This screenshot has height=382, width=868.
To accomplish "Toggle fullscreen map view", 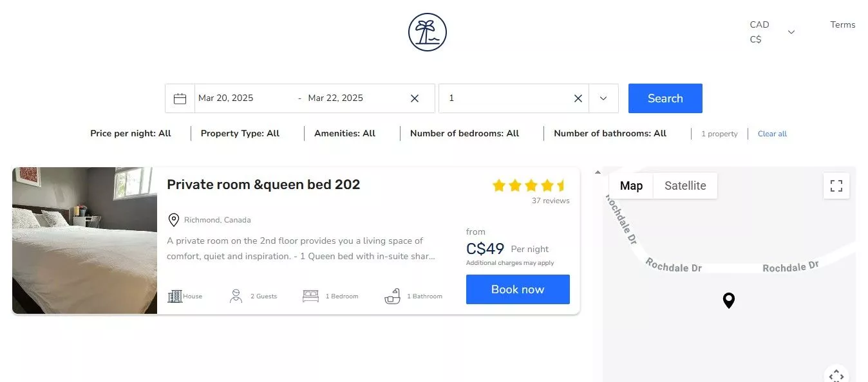I will tap(836, 186).
